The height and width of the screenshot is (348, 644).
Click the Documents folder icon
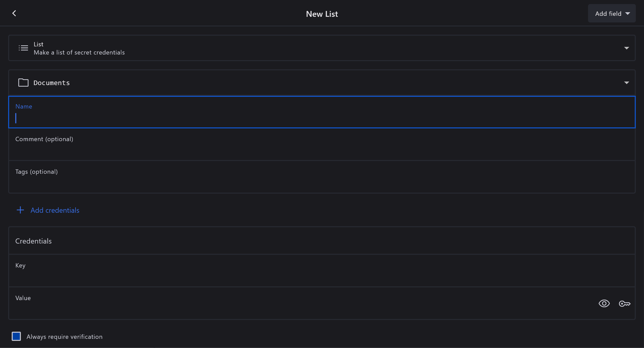pyautogui.click(x=23, y=83)
